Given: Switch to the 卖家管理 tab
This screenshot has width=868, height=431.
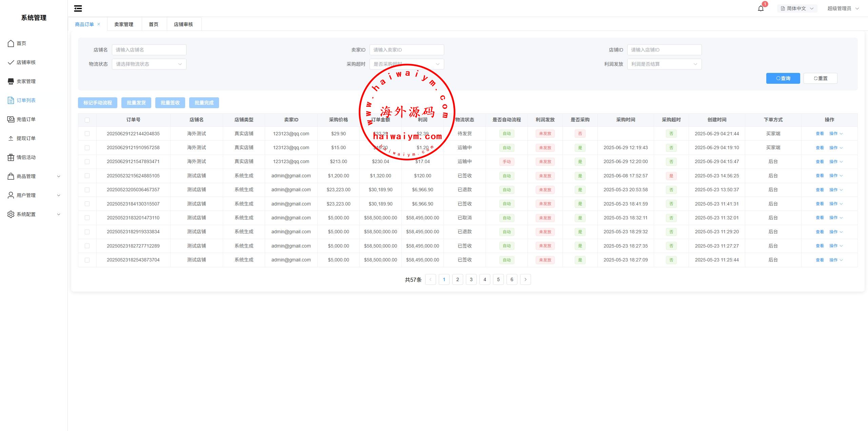Looking at the screenshot, I should click(x=124, y=24).
